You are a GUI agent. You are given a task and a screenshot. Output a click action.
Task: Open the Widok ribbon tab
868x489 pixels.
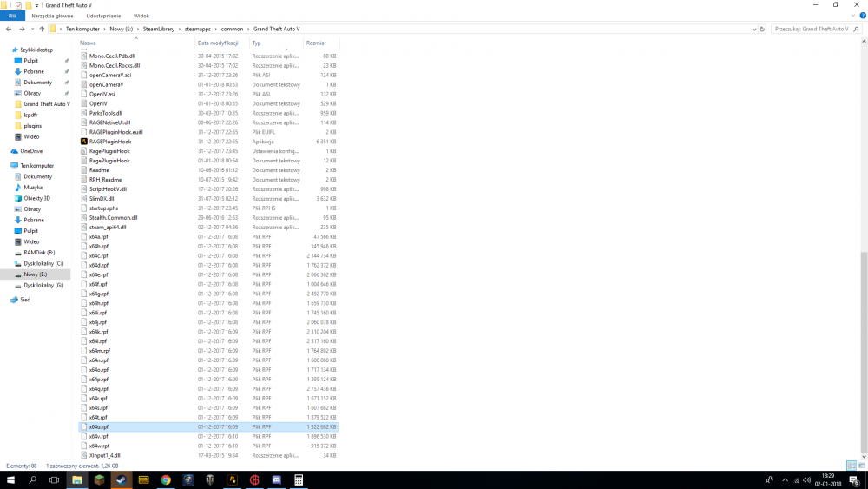pyautogui.click(x=141, y=16)
